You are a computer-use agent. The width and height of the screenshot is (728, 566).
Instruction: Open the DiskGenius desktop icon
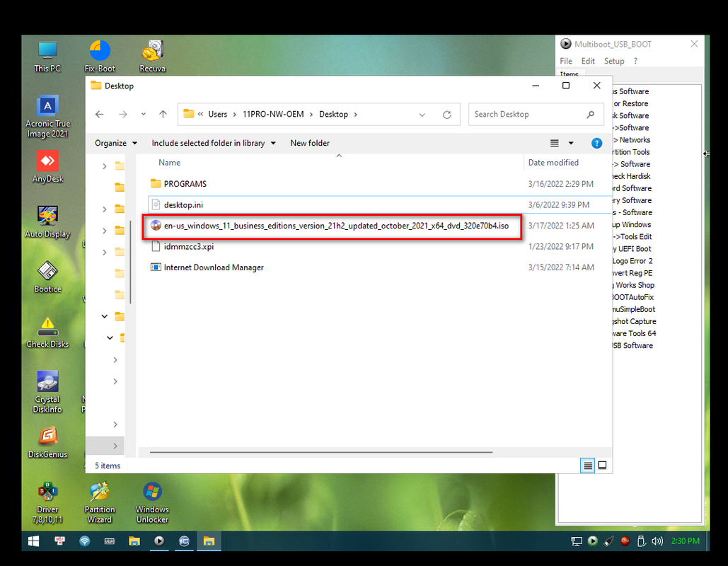pos(47,442)
